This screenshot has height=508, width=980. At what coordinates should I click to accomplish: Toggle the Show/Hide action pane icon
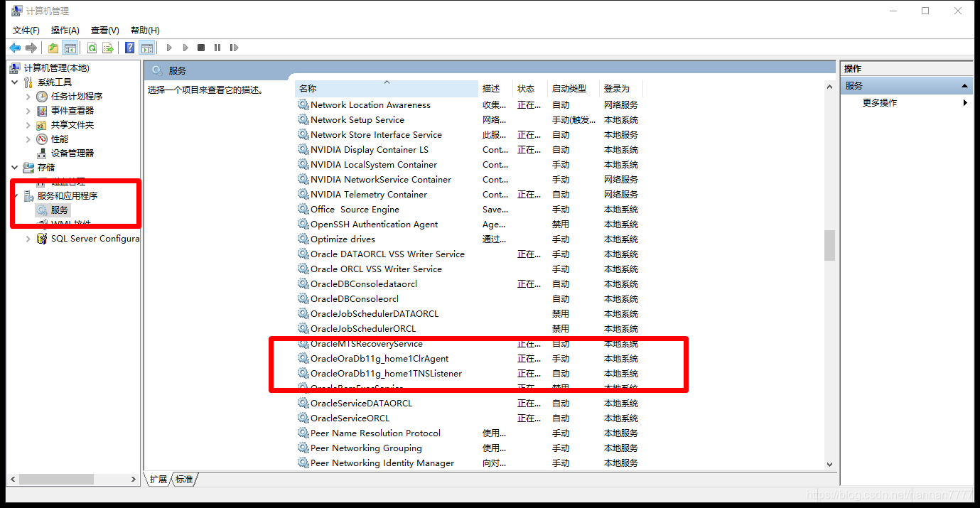click(x=146, y=48)
